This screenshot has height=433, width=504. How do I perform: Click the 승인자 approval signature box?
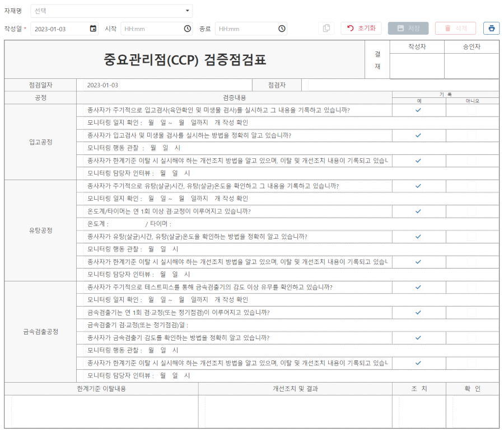[472, 66]
